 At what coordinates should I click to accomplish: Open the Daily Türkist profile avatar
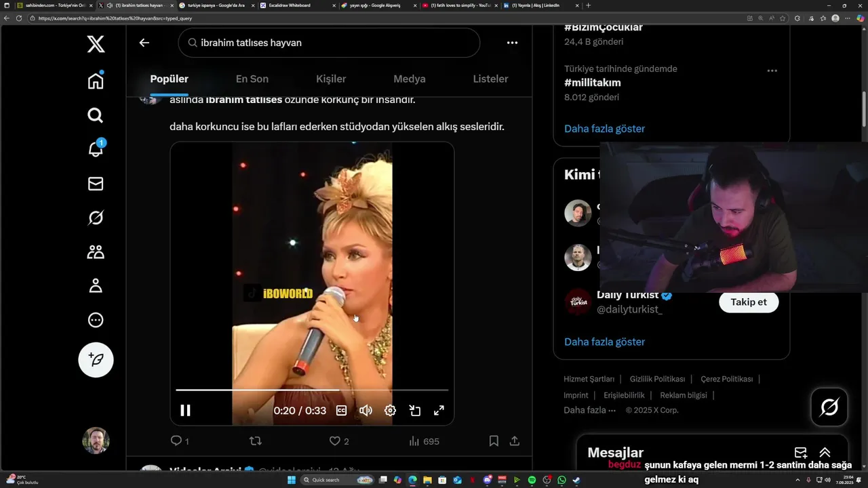(x=578, y=302)
